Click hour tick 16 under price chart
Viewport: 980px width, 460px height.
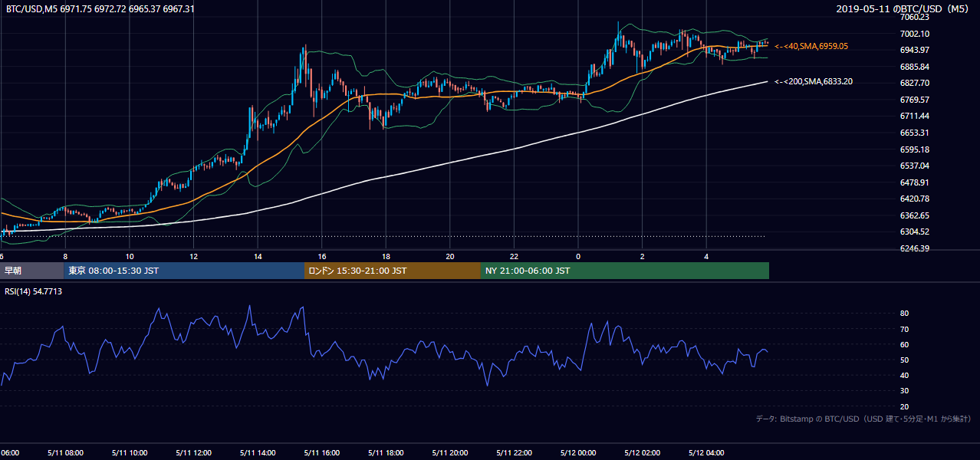click(x=322, y=256)
